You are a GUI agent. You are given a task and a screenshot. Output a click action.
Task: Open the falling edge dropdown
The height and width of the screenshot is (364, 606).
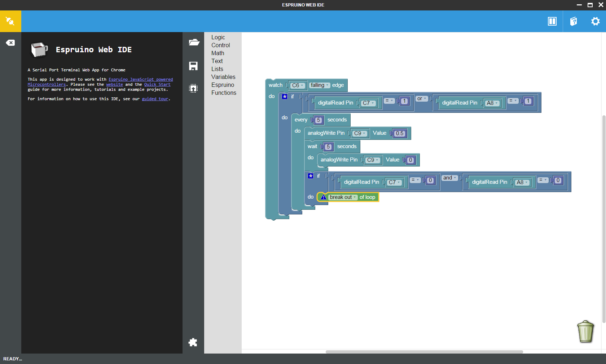pos(319,85)
